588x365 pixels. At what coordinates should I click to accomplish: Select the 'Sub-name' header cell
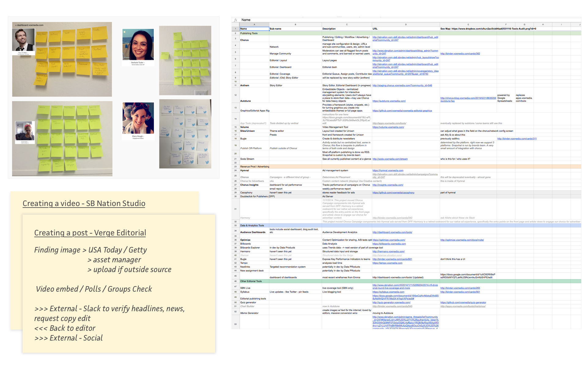click(295, 29)
